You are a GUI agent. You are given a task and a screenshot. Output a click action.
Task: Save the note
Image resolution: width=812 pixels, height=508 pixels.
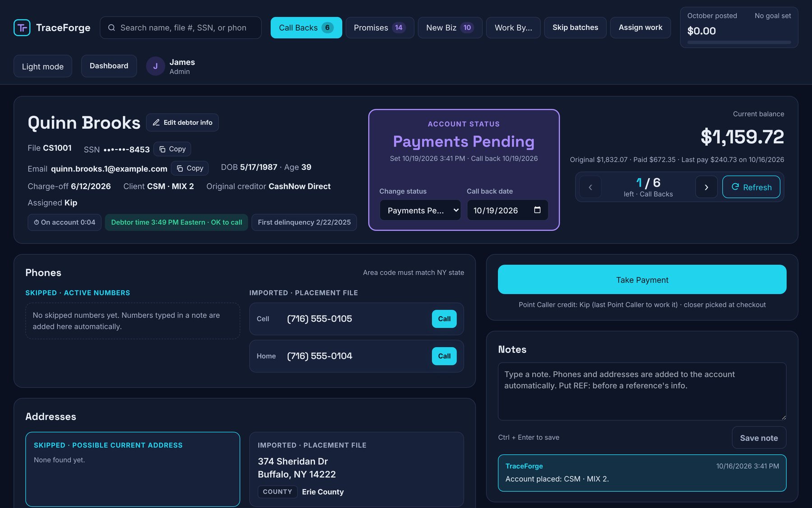(x=759, y=438)
